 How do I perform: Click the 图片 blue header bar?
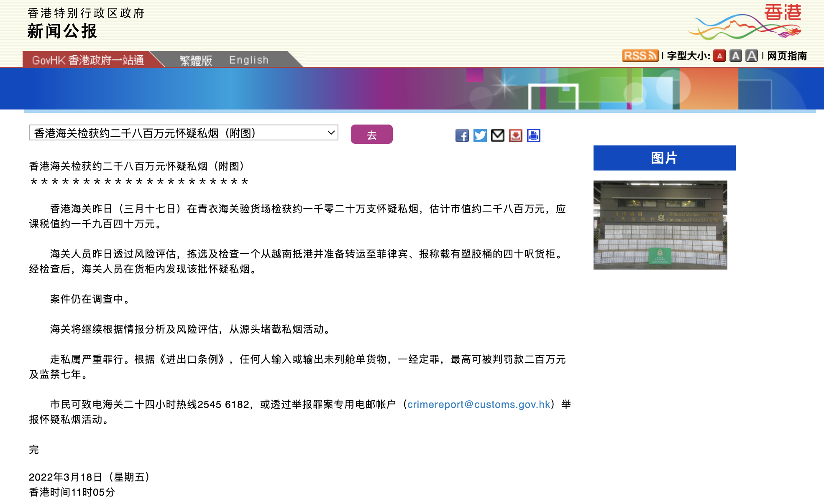tap(664, 158)
